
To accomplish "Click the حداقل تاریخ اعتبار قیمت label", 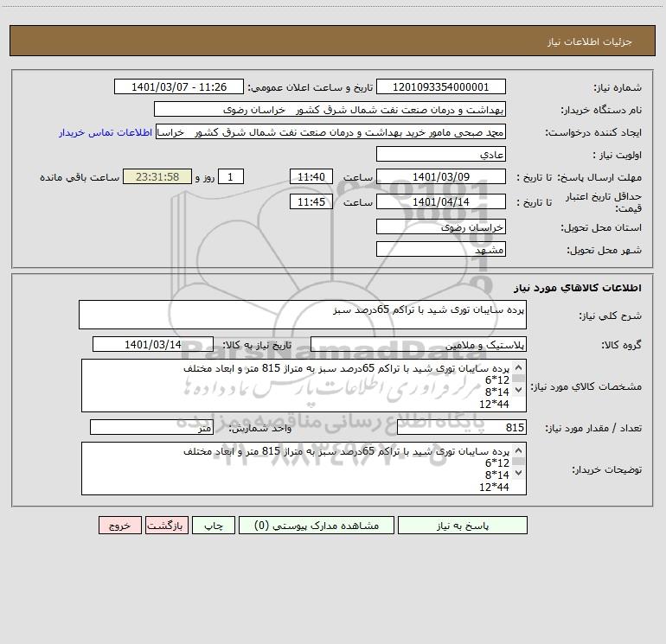I will tap(604, 202).
